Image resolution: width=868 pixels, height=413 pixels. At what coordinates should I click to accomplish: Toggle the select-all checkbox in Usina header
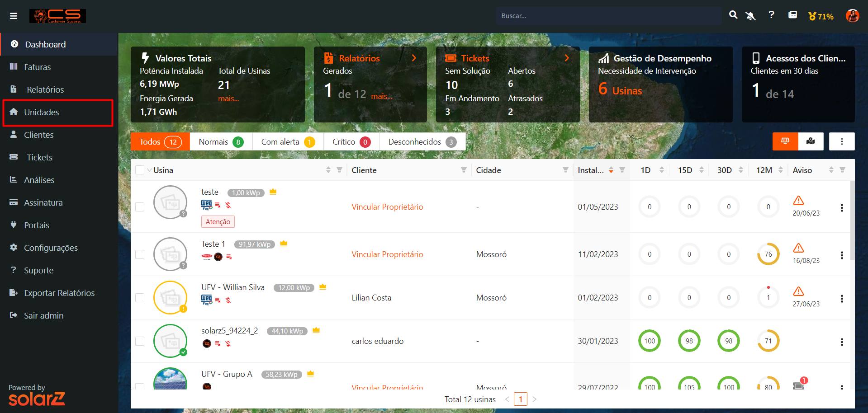click(140, 170)
